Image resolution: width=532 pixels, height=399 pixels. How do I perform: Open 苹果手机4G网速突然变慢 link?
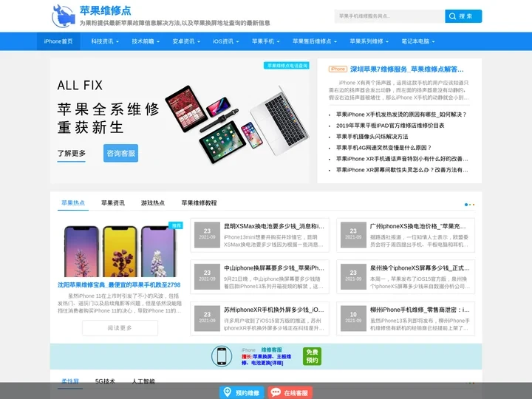pos(383,148)
